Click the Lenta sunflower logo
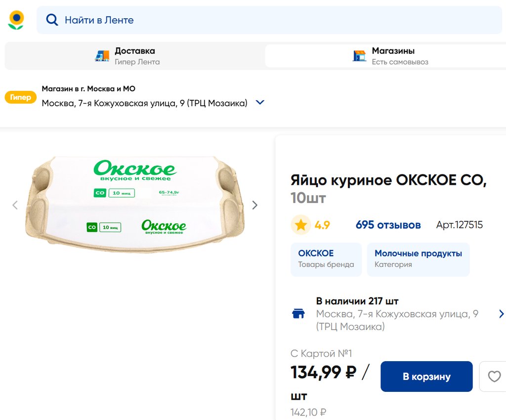 click(x=16, y=20)
